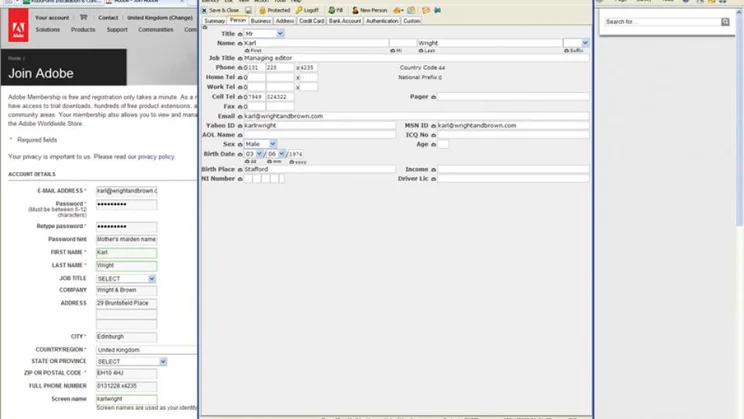Click the search magnifier icon
The height and width of the screenshot is (419, 744).
[x=725, y=21]
